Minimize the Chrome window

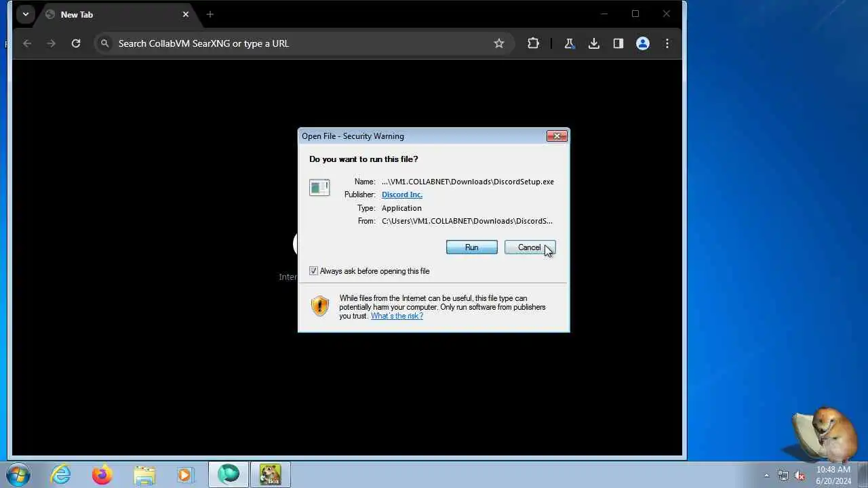click(604, 14)
